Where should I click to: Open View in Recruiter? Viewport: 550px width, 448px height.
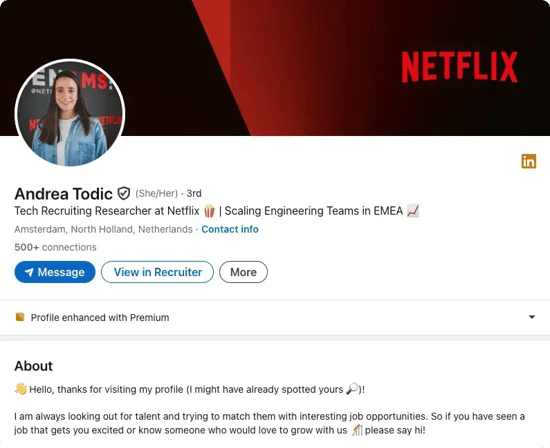coord(157,272)
